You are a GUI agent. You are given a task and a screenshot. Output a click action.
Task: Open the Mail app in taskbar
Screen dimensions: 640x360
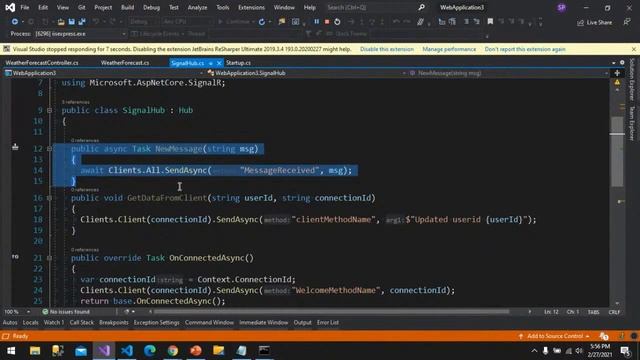(81, 350)
